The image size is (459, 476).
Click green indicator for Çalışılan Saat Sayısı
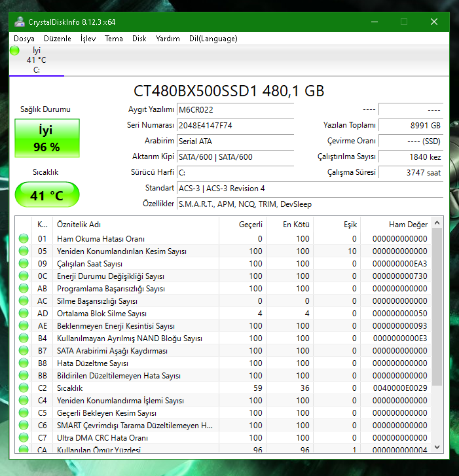(24, 264)
